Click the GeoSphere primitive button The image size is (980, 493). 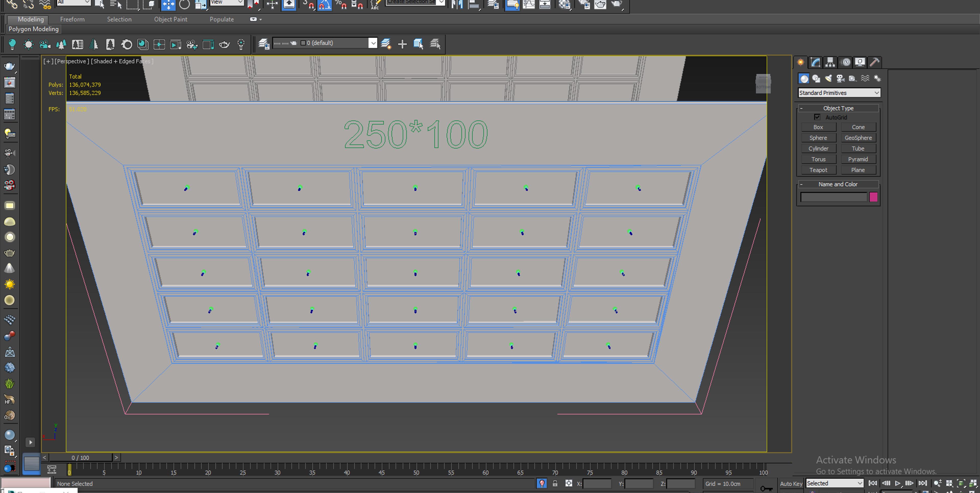click(858, 138)
